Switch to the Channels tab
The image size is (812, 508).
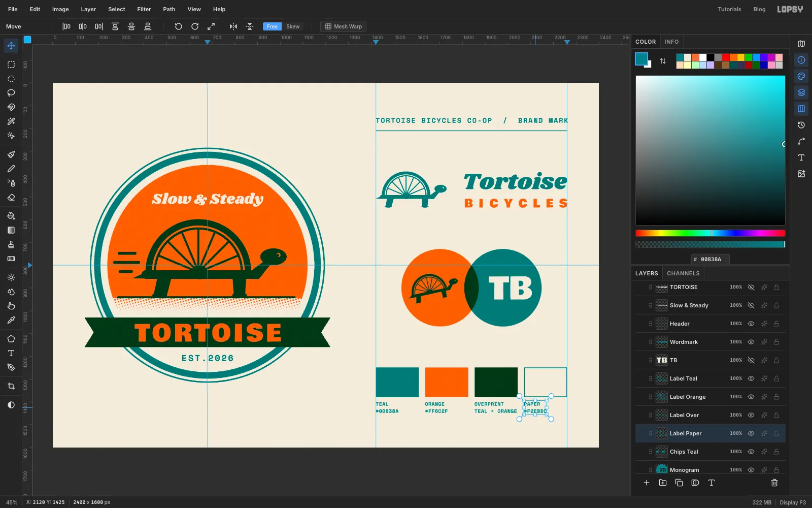(683, 273)
